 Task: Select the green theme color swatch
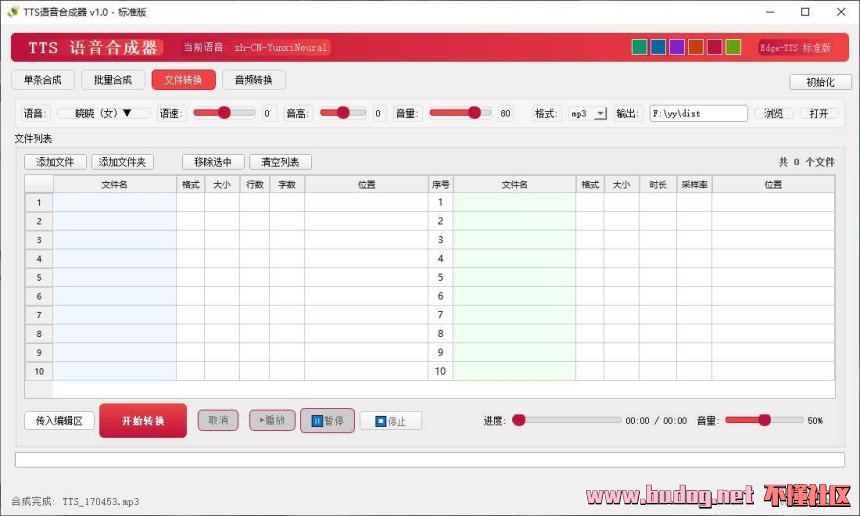click(640, 47)
